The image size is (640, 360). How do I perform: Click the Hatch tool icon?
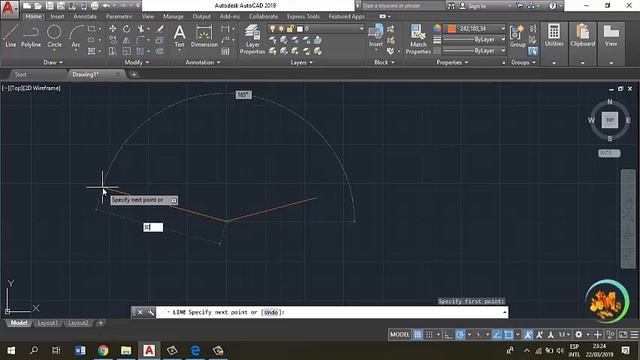click(x=92, y=51)
